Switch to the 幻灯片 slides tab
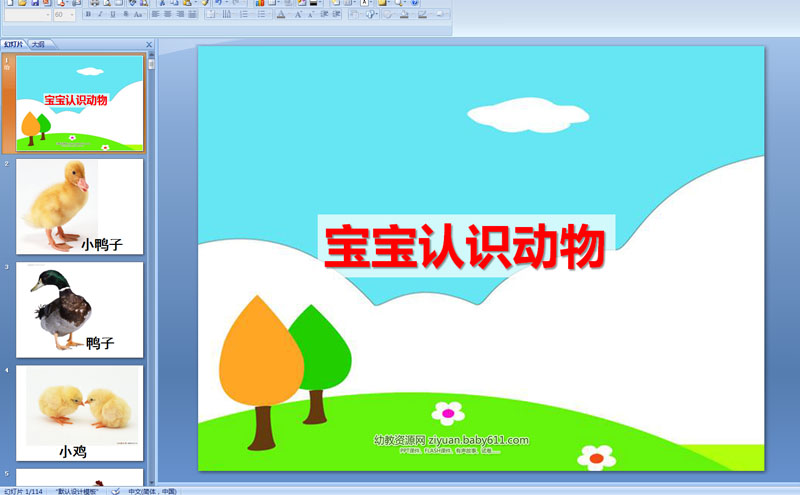 pyautogui.click(x=14, y=44)
